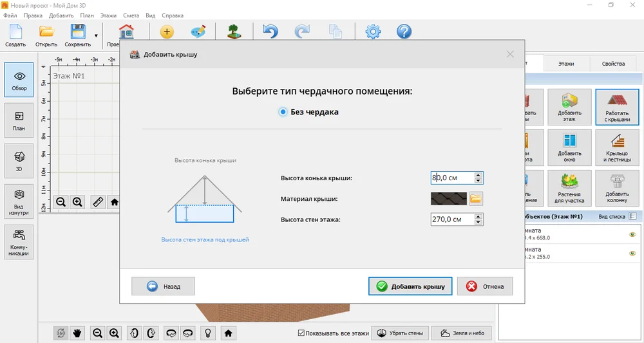Click the ruler measurement tool
The height and width of the screenshot is (343, 644).
point(98,202)
